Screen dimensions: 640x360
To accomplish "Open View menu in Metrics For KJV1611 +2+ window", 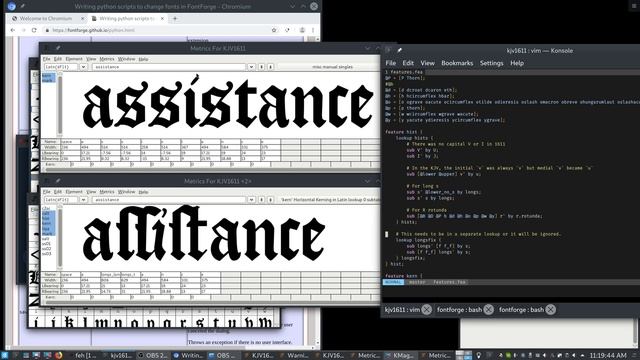I will 91,192.
